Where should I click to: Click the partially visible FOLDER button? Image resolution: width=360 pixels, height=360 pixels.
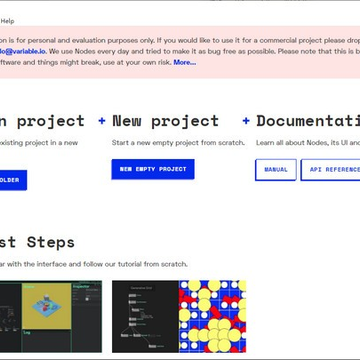click(x=13, y=180)
